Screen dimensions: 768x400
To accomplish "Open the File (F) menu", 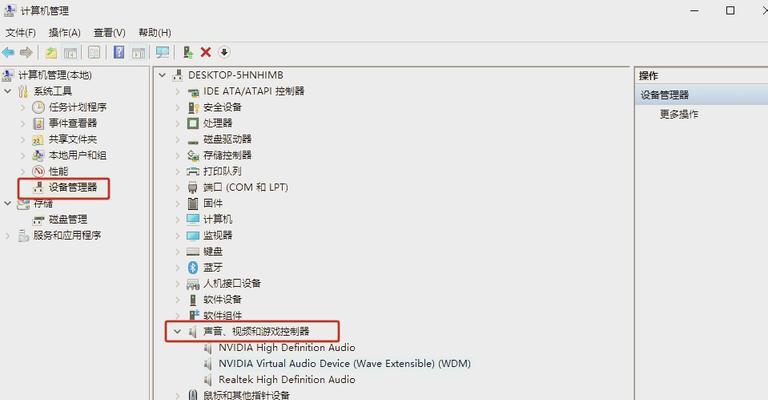I will pyautogui.click(x=21, y=33).
